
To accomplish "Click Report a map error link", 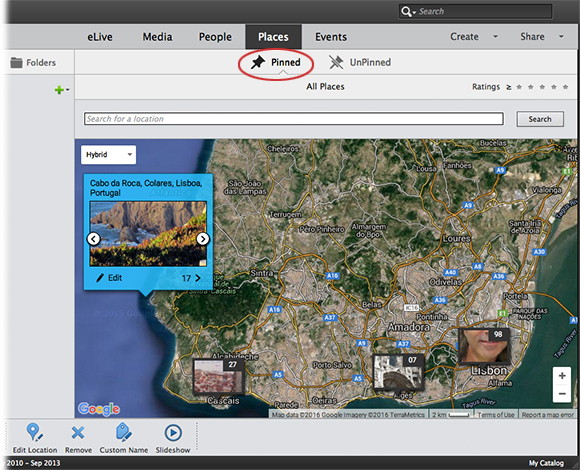I will [547, 415].
